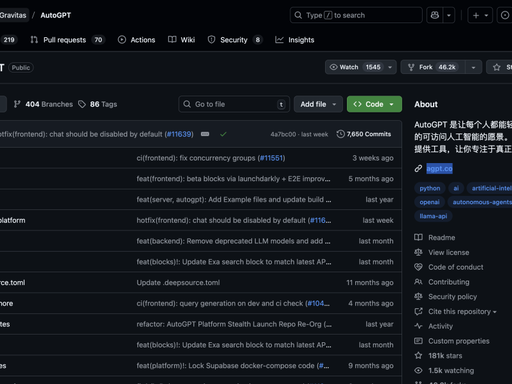Open Copilot chat icon in header
The image size is (512, 384).
click(435, 15)
